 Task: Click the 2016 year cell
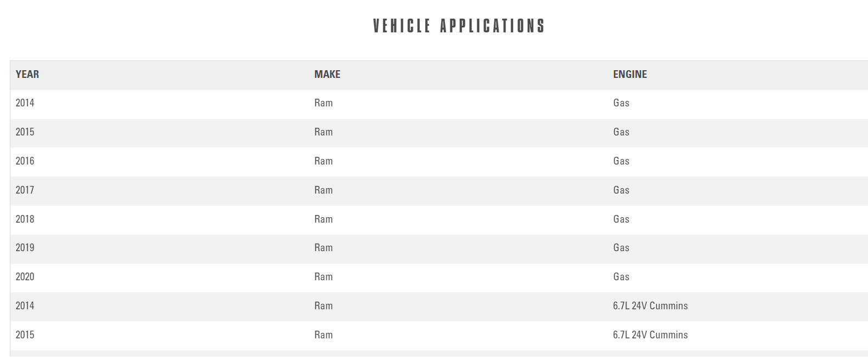(25, 161)
